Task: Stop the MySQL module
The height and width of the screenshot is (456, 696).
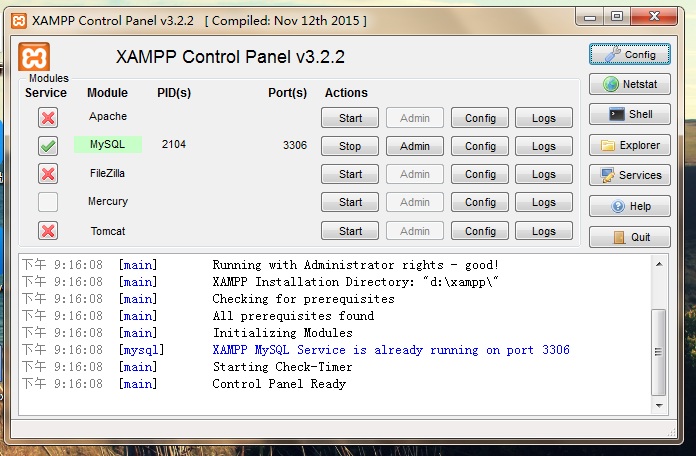Action: 350,146
